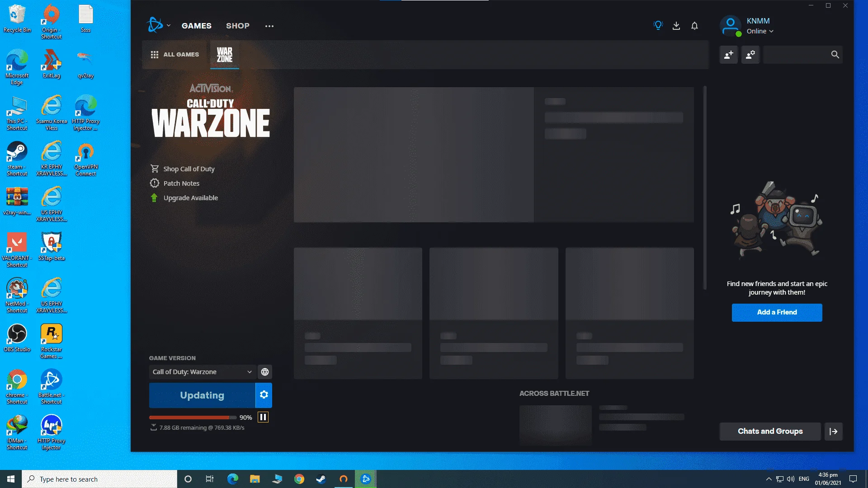
Task: Open Patch Notes
Action: point(175,183)
